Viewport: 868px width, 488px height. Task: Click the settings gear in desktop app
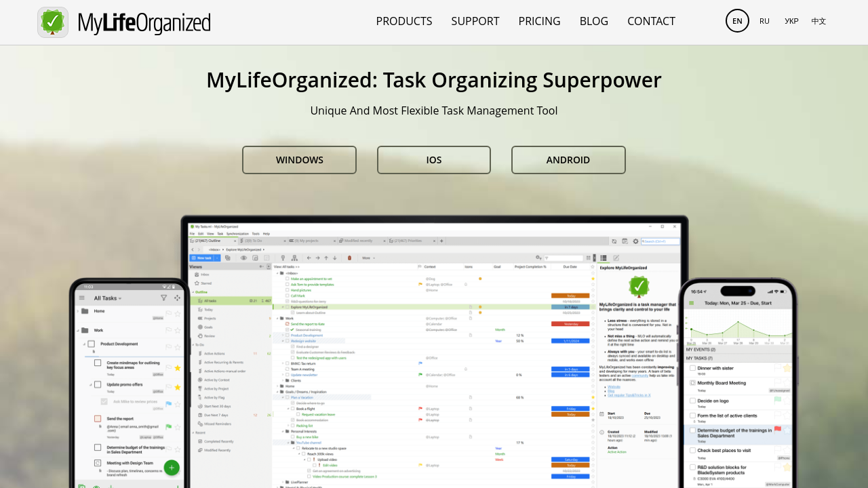(x=635, y=241)
